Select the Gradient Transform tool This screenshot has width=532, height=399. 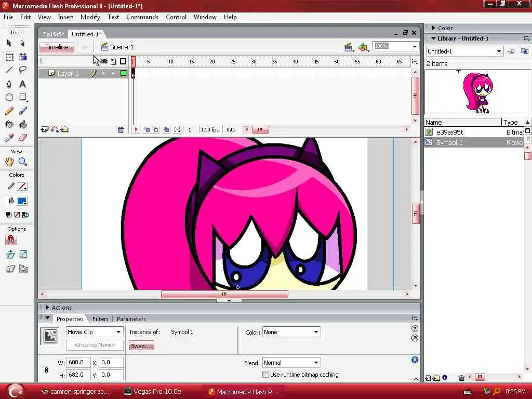(23, 57)
